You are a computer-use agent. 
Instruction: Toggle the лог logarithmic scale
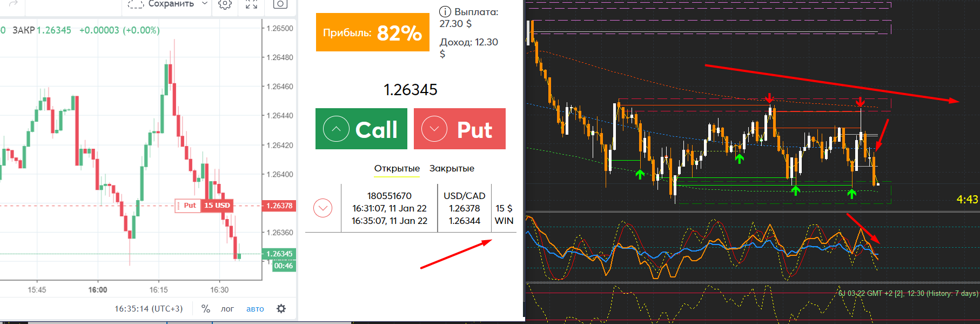(227, 309)
